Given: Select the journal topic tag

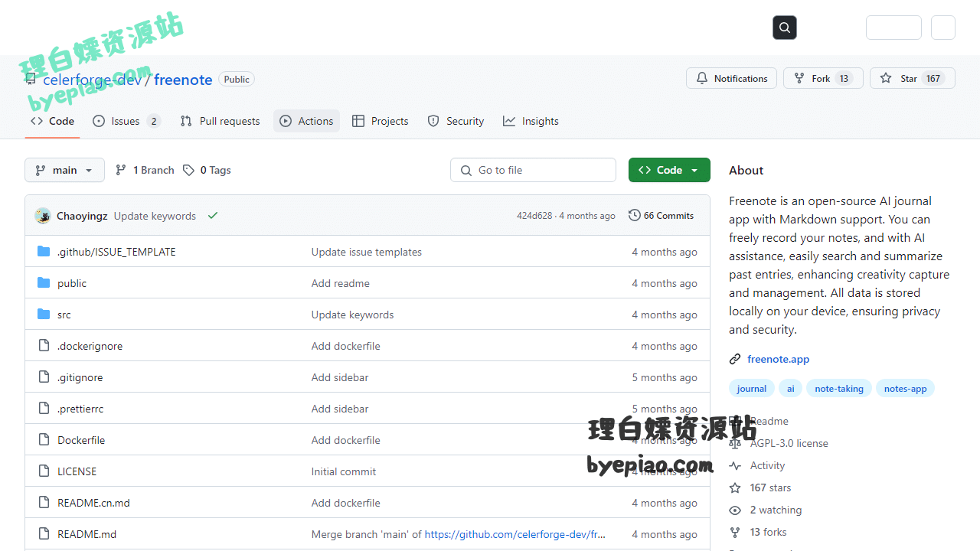Looking at the screenshot, I should click(x=751, y=389).
